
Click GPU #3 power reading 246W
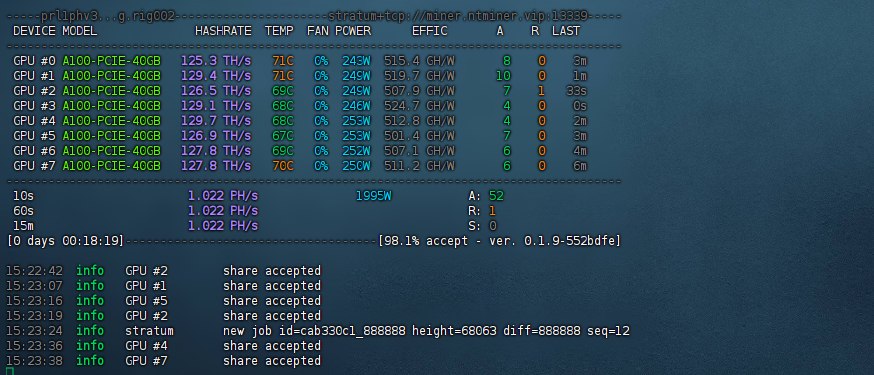tap(356, 106)
